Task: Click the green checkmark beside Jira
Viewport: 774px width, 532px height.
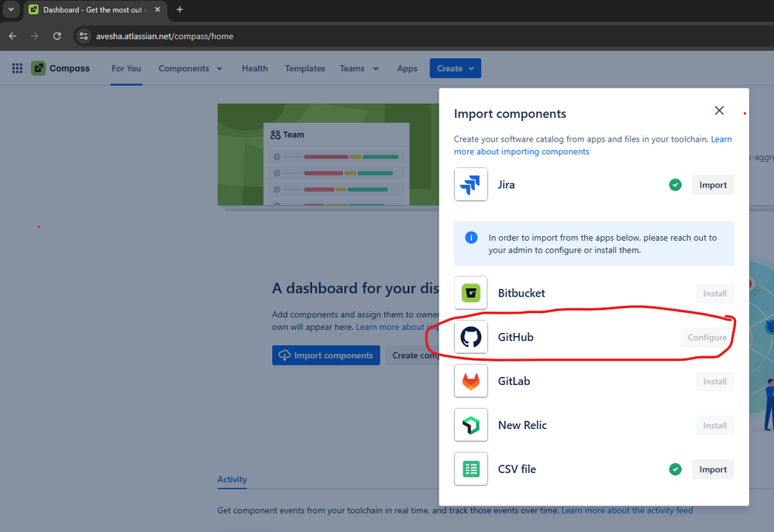Action: point(675,184)
